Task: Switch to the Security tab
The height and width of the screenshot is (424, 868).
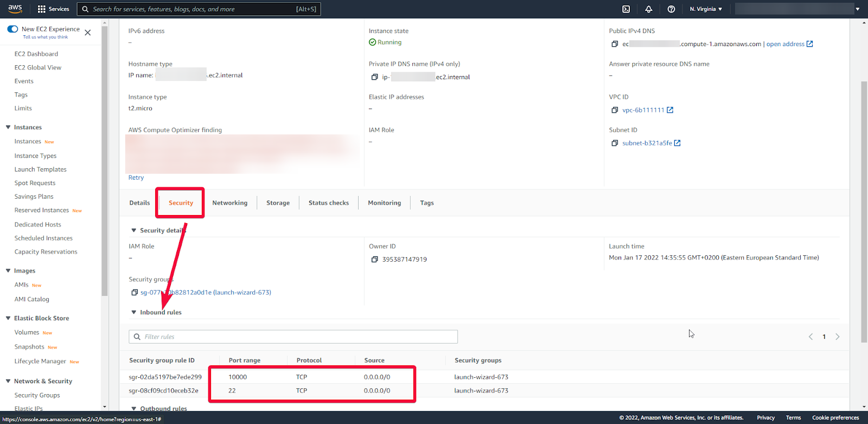Action: [181, 203]
